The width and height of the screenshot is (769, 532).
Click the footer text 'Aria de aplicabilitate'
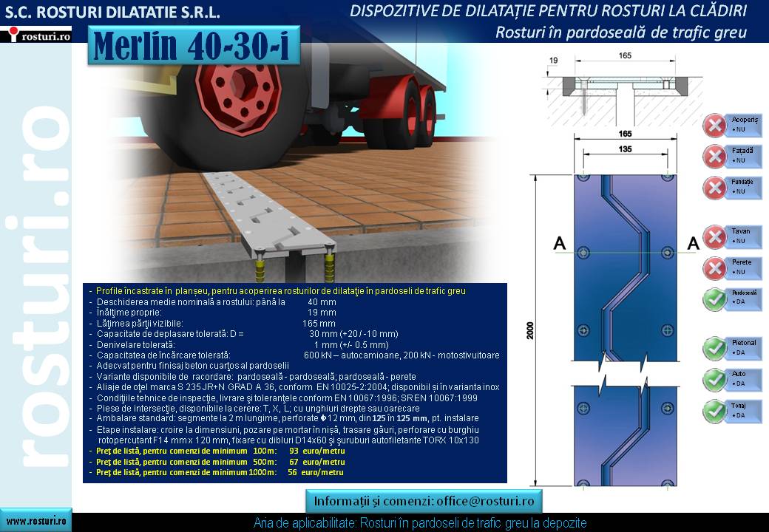tap(420, 523)
